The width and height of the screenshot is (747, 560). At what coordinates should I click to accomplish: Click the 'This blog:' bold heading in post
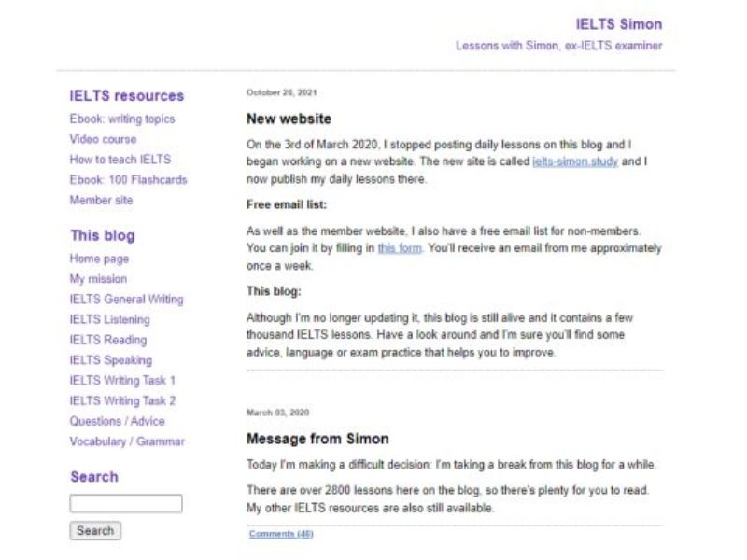pyautogui.click(x=274, y=291)
